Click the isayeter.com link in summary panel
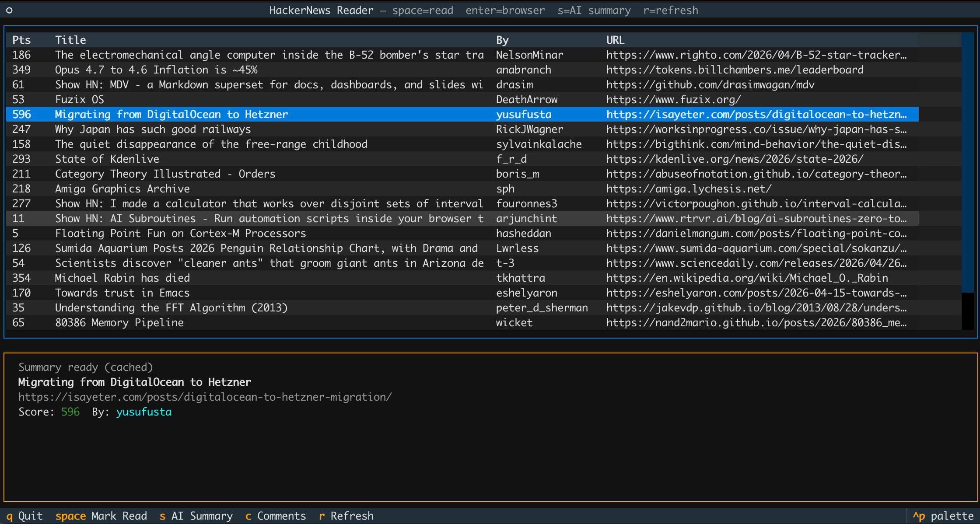Image resolution: width=980 pixels, height=524 pixels. point(205,397)
